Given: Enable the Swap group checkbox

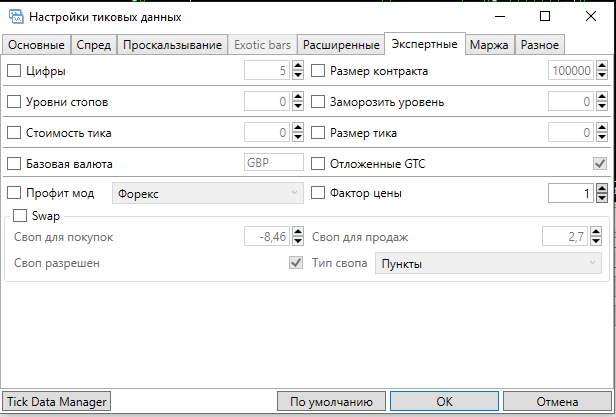Looking at the screenshot, I should pyautogui.click(x=20, y=216).
